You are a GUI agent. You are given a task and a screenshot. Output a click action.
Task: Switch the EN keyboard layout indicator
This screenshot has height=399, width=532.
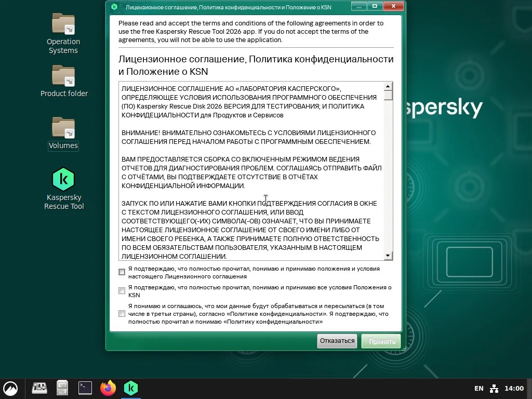tap(478, 389)
